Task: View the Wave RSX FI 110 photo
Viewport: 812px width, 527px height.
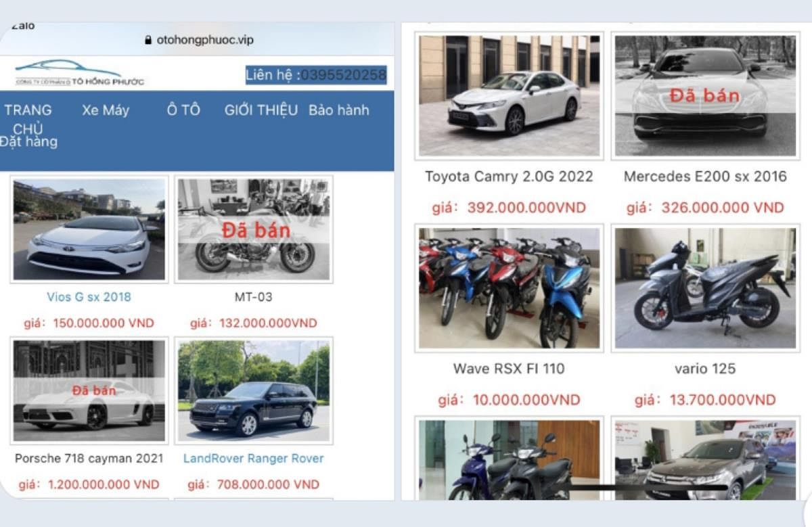Action: (x=509, y=288)
